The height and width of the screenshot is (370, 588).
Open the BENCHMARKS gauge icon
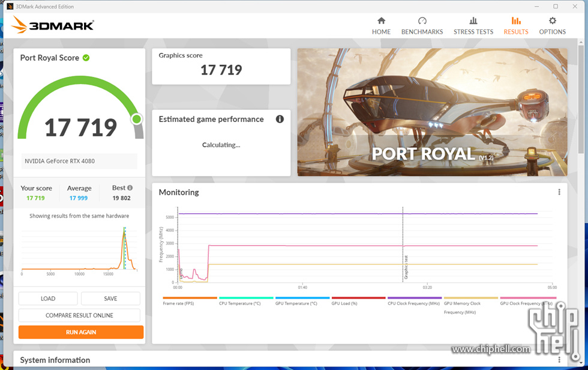[422, 21]
